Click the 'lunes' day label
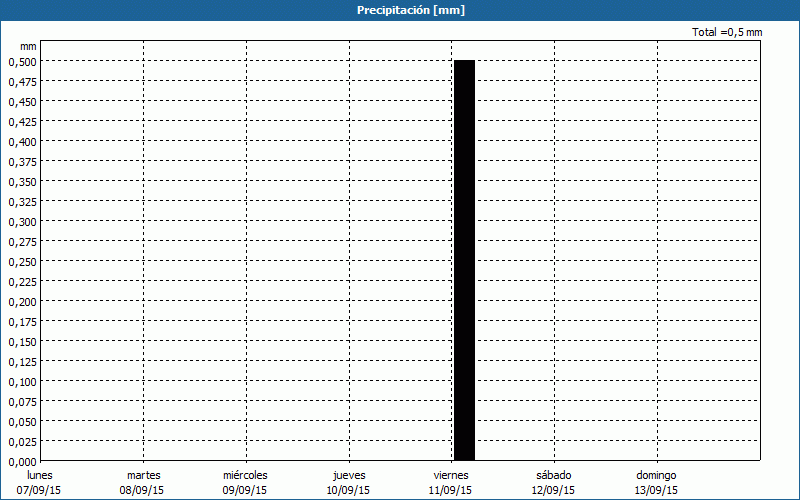The width and height of the screenshot is (800, 500). pyautogui.click(x=40, y=475)
